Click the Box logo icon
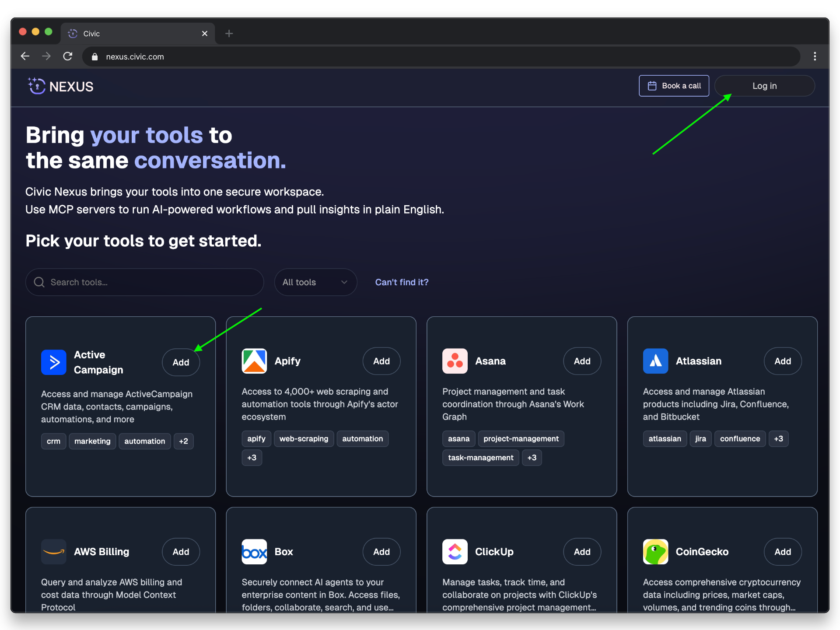Image resolution: width=840 pixels, height=630 pixels. 254,552
